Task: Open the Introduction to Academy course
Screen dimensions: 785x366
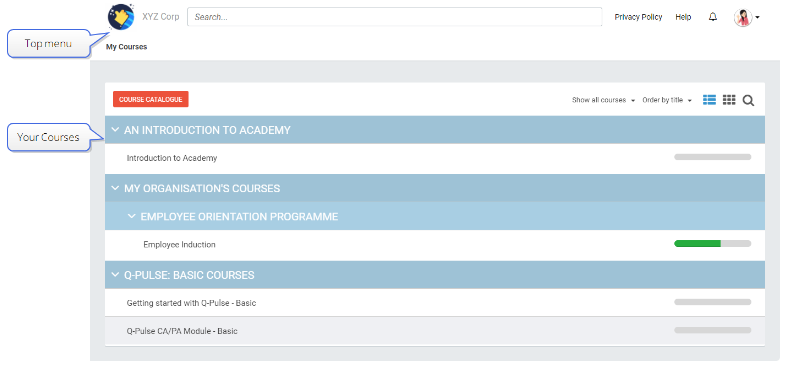Action: [x=172, y=158]
